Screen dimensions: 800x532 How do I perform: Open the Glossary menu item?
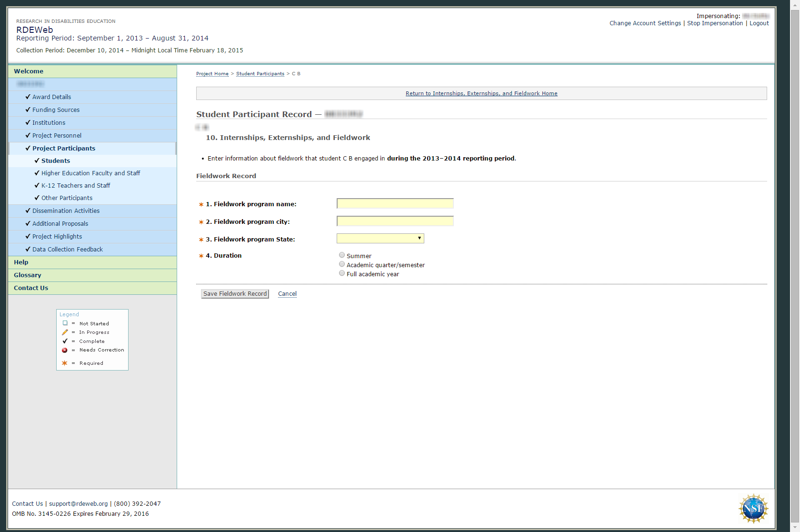coord(28,275)
